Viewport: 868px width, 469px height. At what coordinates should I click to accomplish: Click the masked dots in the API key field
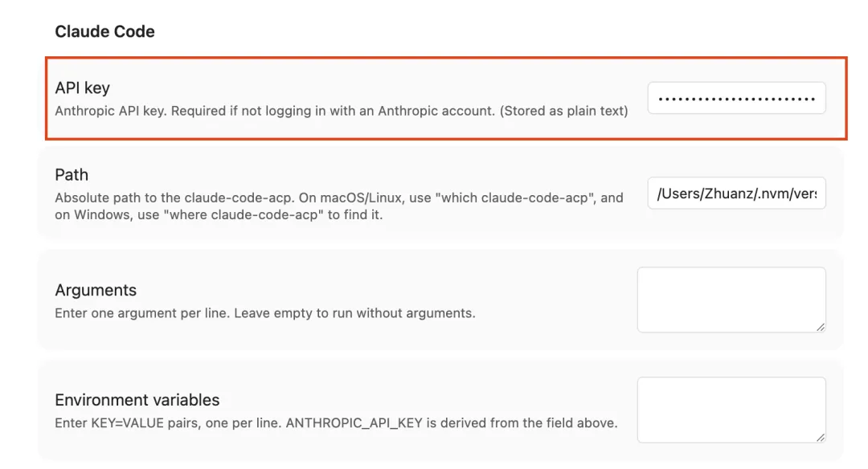pyautogui.click(x=736, y=100)
